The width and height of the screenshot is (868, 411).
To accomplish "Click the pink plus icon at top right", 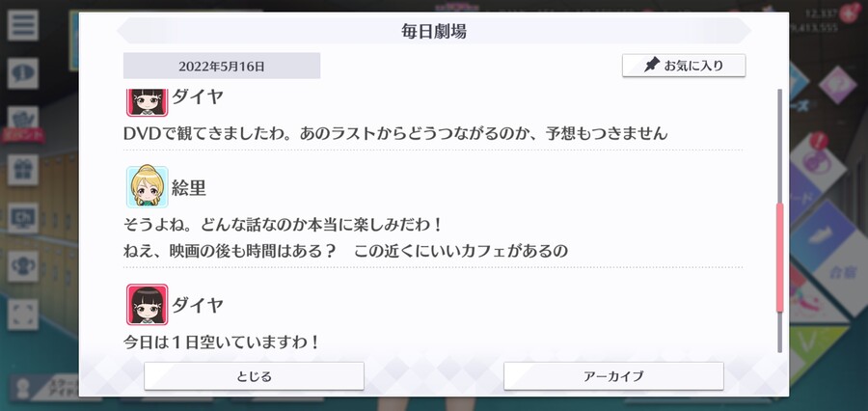I will coord(849,13).
